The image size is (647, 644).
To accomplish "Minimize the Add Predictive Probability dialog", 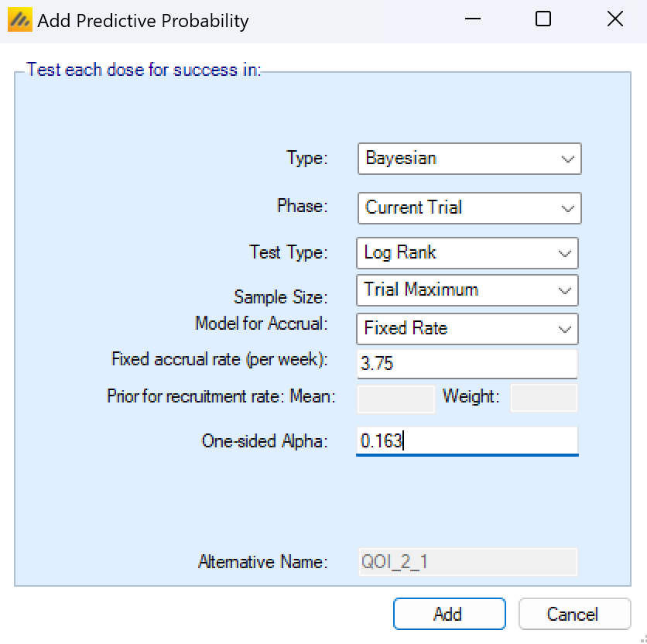I will [471, 20].
